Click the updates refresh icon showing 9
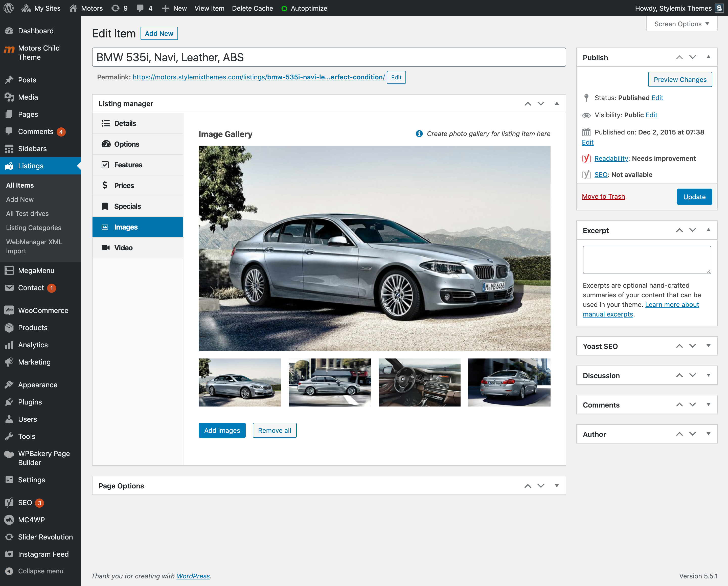The width and height of the screenshot is (728, 586). point(116,8)
